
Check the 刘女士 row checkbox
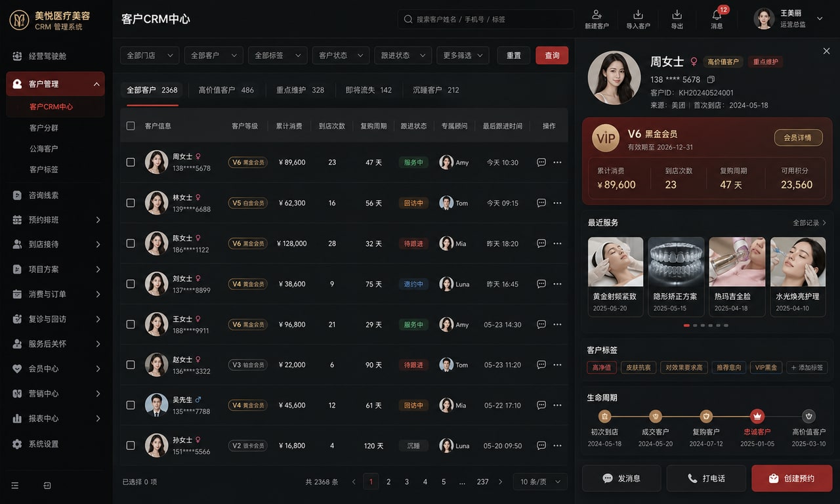pos(131,284)
